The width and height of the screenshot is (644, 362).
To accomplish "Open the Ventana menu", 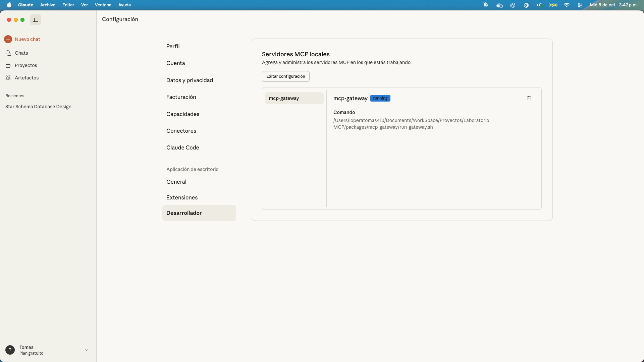I will [103, 5].
